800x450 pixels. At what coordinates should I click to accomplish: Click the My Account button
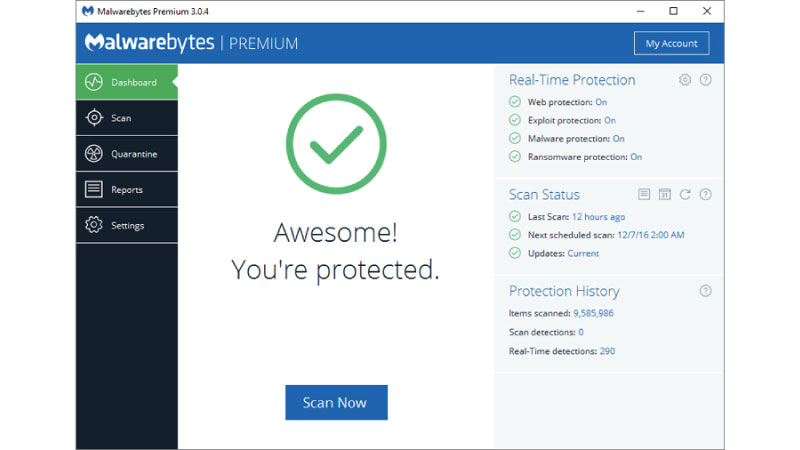671,43
